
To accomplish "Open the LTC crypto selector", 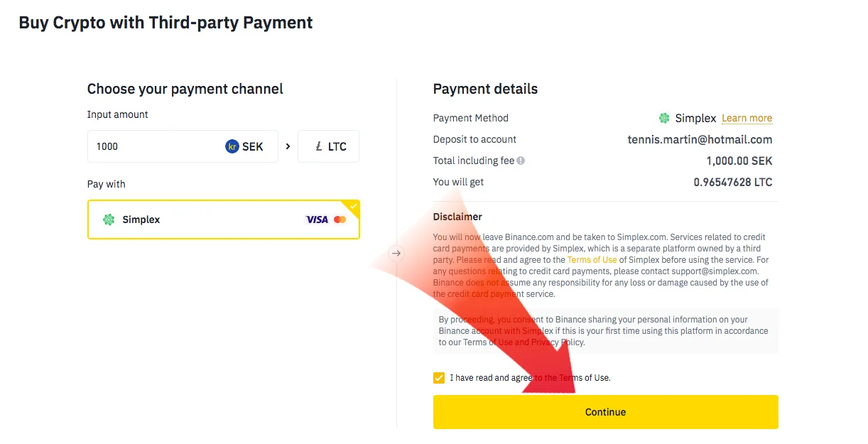I will tap(329, 146).
